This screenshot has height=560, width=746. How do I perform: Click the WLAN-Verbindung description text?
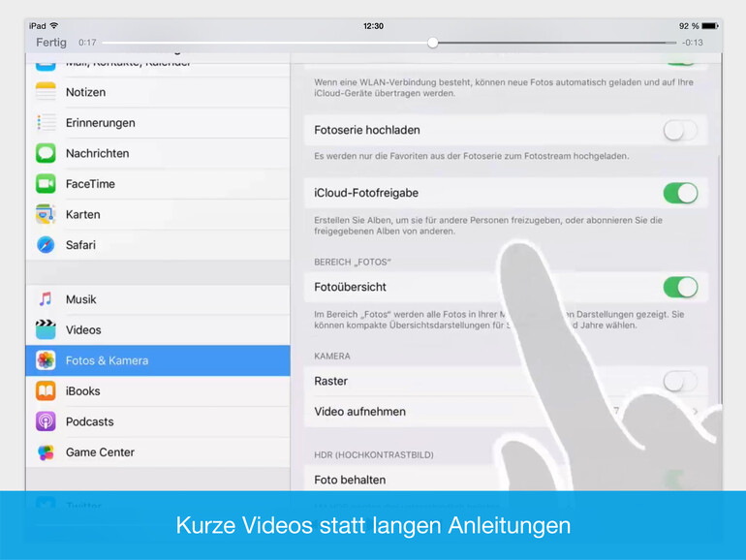504,87
